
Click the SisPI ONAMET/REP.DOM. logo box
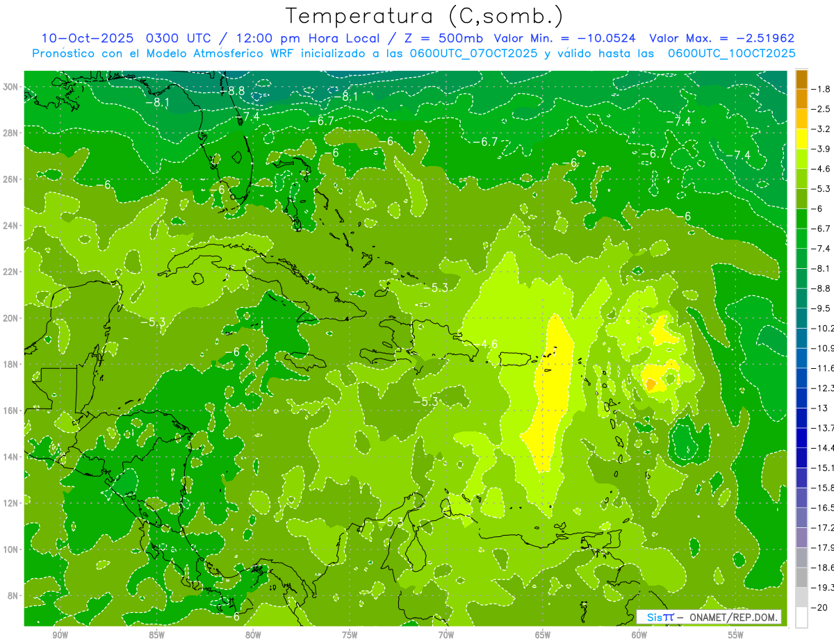coord(708,617)
